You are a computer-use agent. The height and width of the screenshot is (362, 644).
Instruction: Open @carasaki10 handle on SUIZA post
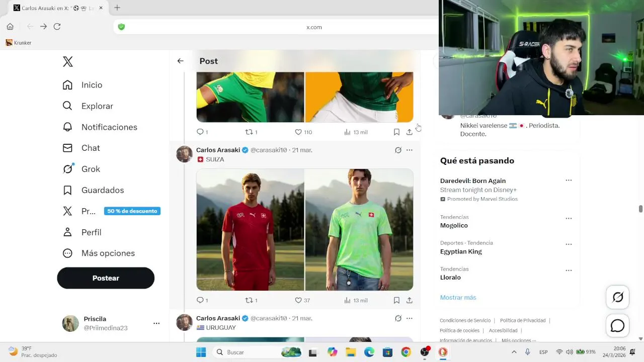tap(269, 150)
